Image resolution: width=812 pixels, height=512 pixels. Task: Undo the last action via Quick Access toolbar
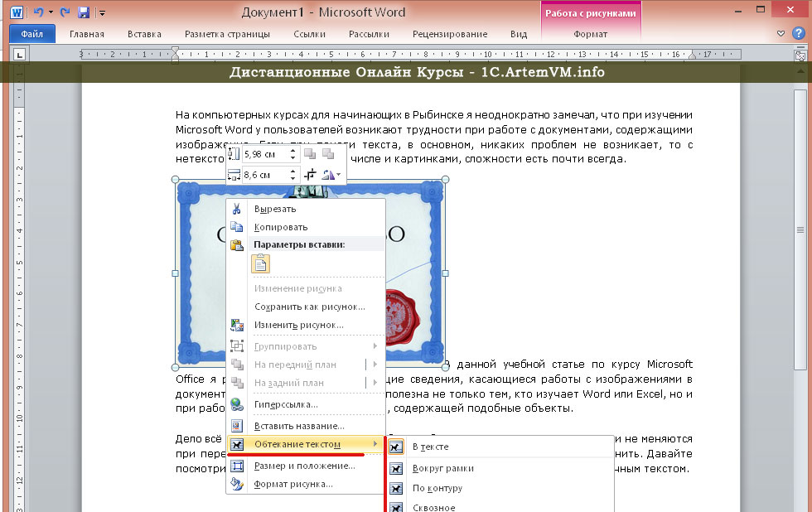click(38, 12)
